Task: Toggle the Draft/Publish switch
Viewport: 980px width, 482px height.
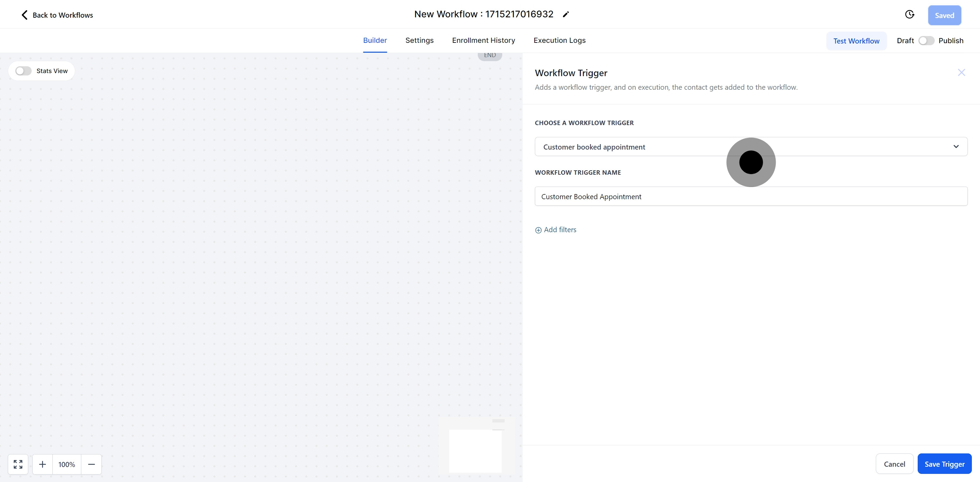Action: [x=926, y=41]
